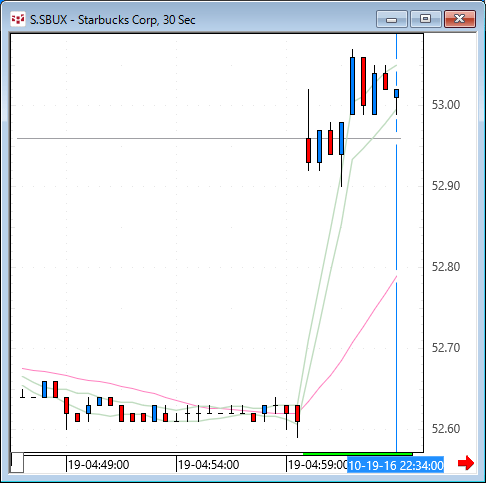Minimize the S.SBUX chart window
486x483 pixels.
pos(392,19)
